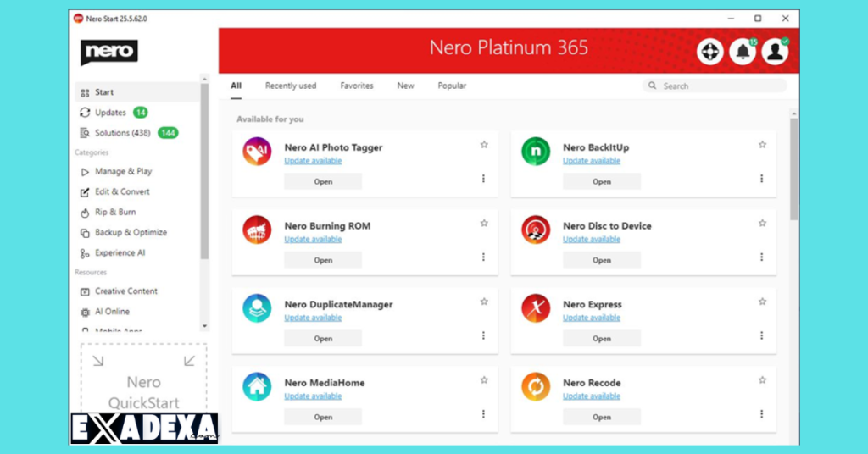Open Nero DuplicateManager with Open button
The height and width of the screenshot is (454, 868).
(x=323, y=339)
